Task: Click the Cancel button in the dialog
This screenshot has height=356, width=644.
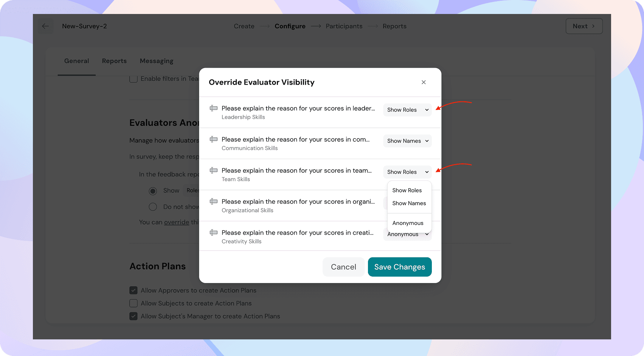Action: pos(343,267)
